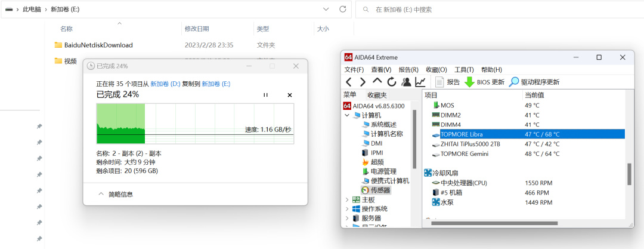Refresh the AIDA64 sensor view
Screen dimensions: 644x249
391,82
